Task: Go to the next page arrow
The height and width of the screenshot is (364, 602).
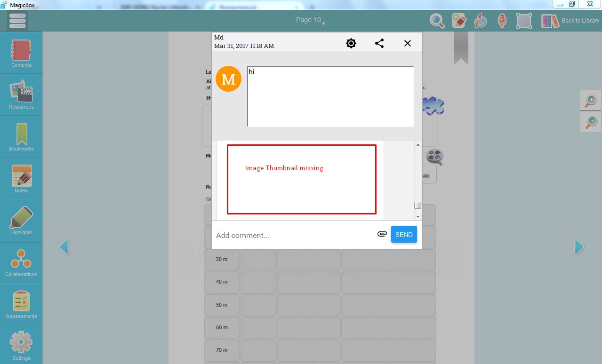Action: click(x=579, y=247)
